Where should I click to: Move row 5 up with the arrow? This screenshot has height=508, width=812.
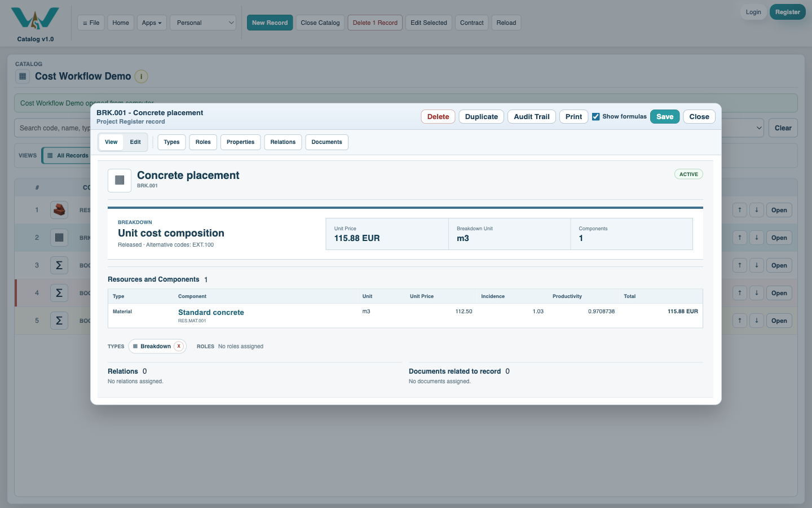coord(740,321)
